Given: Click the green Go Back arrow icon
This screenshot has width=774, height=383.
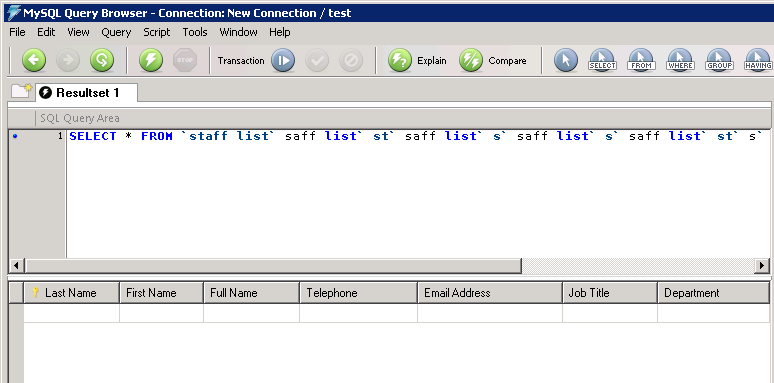Looking at the screenshot, I should tap(34, 61).
